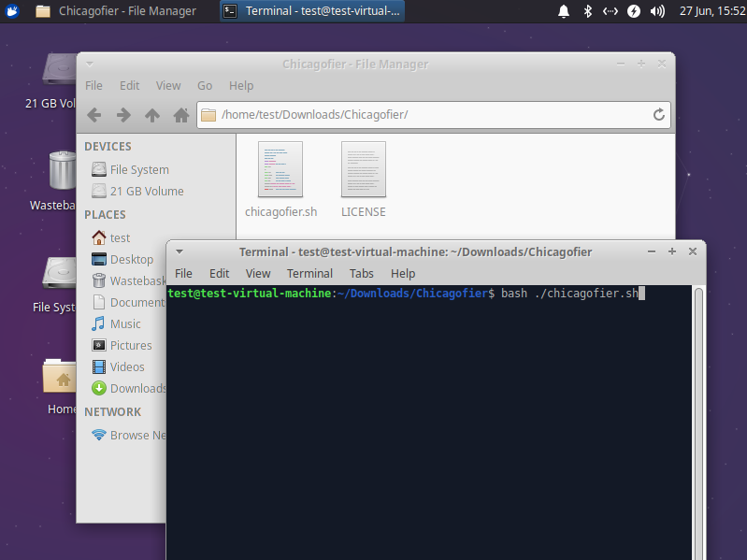Open 21 GB Volume in sidebar

[138, 191]
